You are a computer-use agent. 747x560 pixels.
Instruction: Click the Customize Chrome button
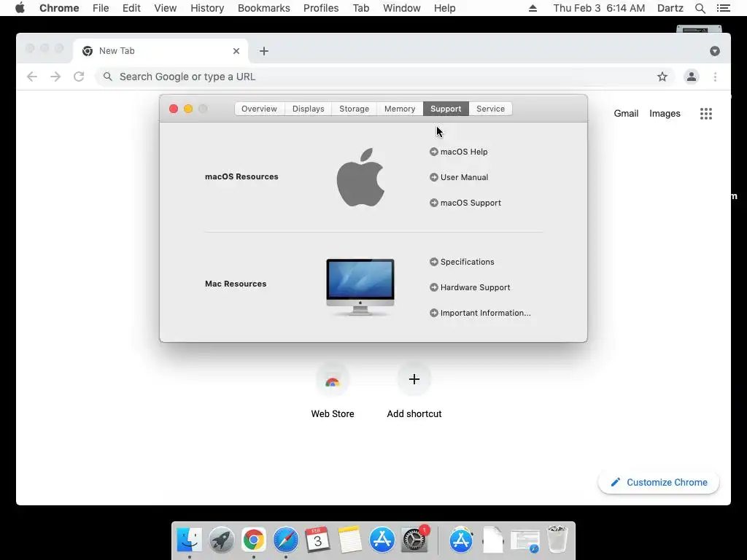(659, 483)
